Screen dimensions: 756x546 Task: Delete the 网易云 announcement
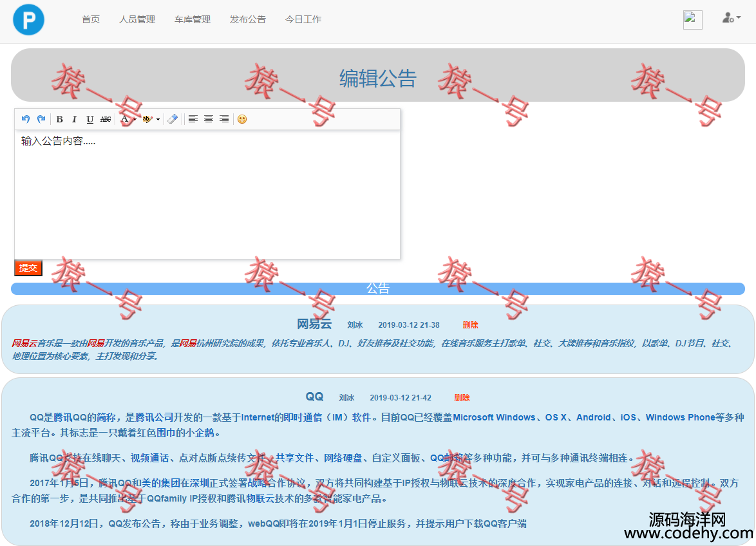pyautogui.click(x=470, y=325)
